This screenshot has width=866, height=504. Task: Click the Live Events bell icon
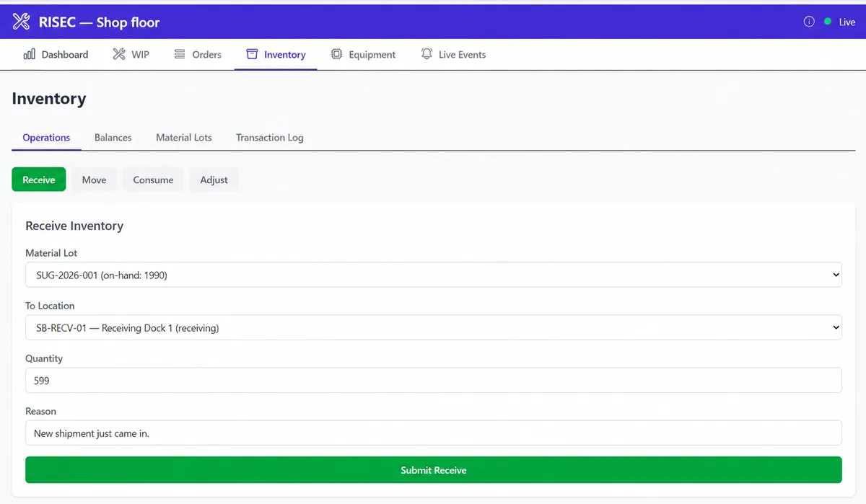click(427, 54)
